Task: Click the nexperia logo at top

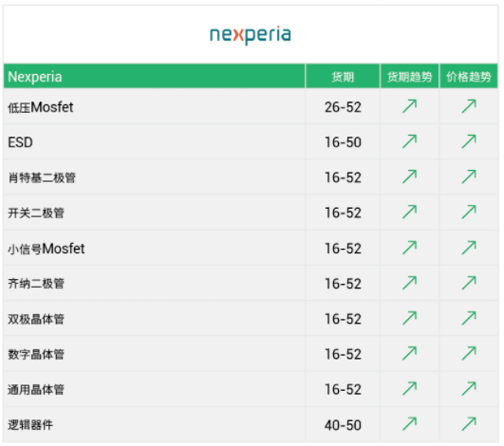Action: click(x=251, y=35)
